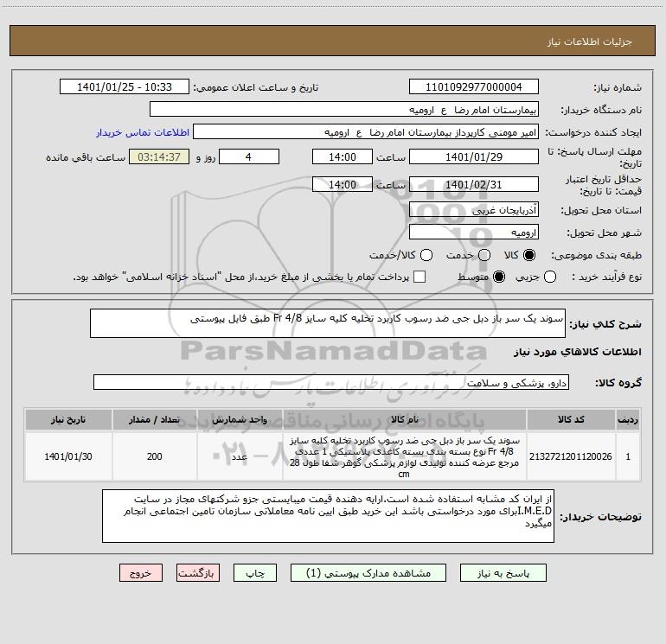Viewport: 666px width, 644px height.
Task: Click the بازگشت back button
Action: pos(198,573)
